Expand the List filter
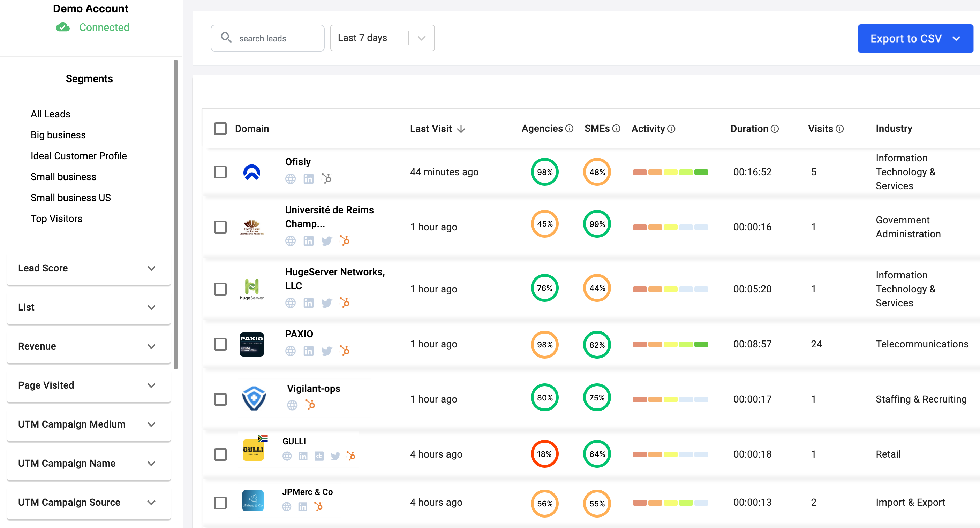The width and height of the screenshot is (980, 528). pos(89,307)
